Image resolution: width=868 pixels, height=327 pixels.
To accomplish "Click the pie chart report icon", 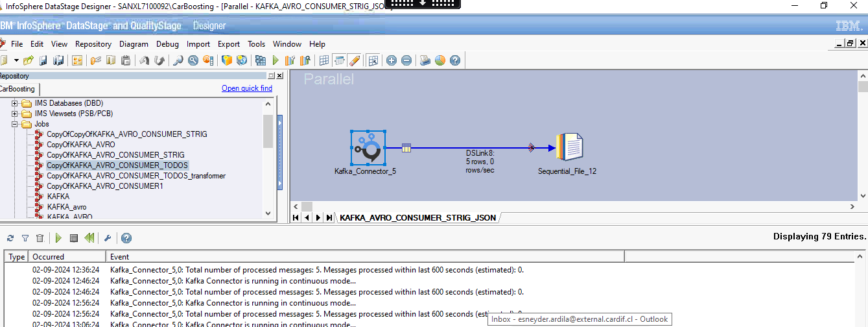I will tap(440, 60).
